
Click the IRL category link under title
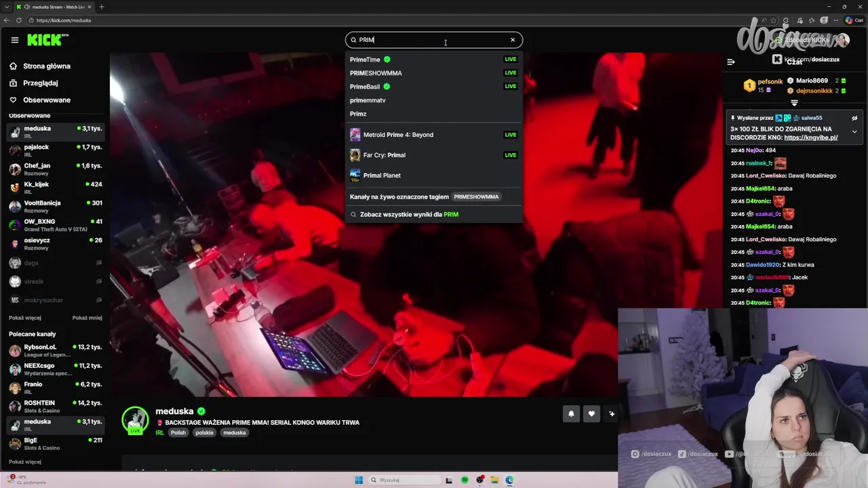(160, 432)
